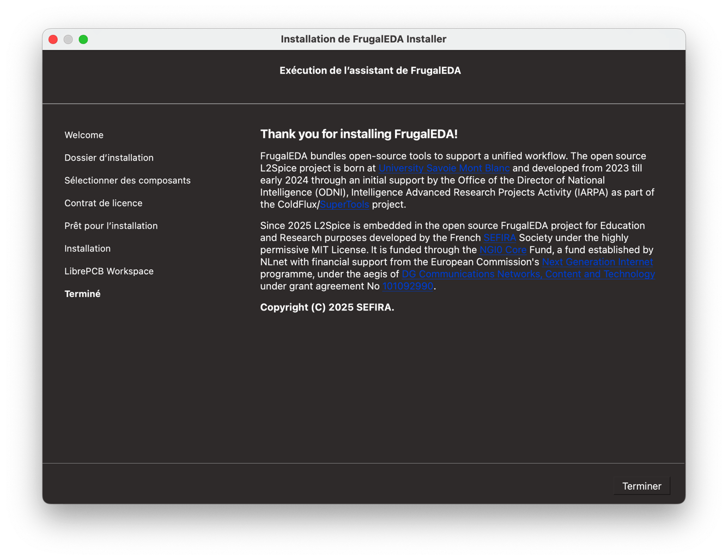
Task: Click the green zoom window button
Action: point(83,39)
